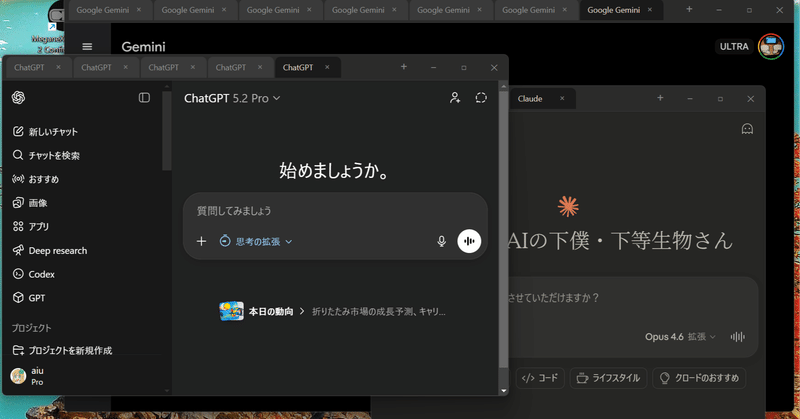Open the おすすめ item in the sidebar
Screen dimensions: 800x419
pos(36,179)
